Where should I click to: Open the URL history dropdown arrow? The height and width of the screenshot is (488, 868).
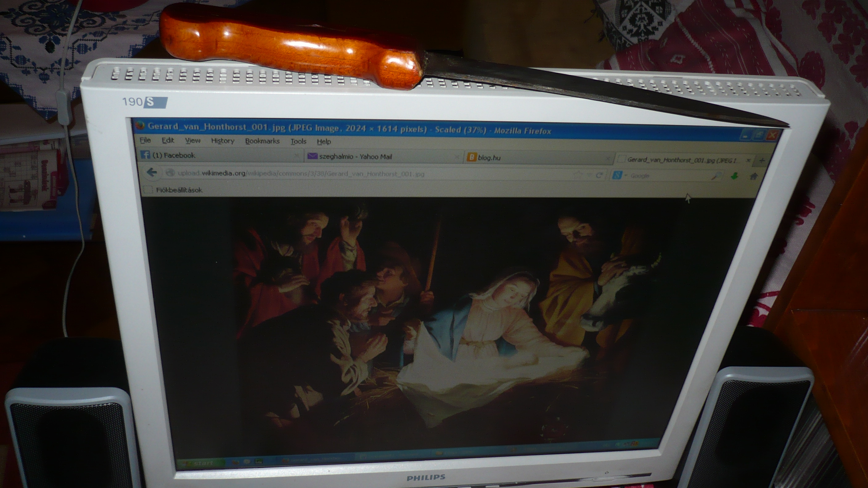coord(589,175)
